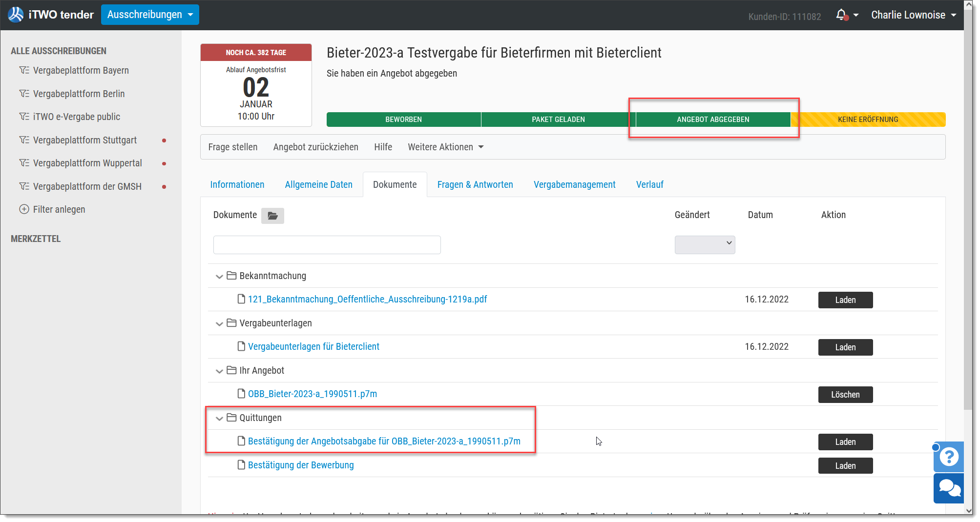Open Bestätigung der Angebotsabgabe link
This screenshot has height=522, width=980.
[384, 441]
